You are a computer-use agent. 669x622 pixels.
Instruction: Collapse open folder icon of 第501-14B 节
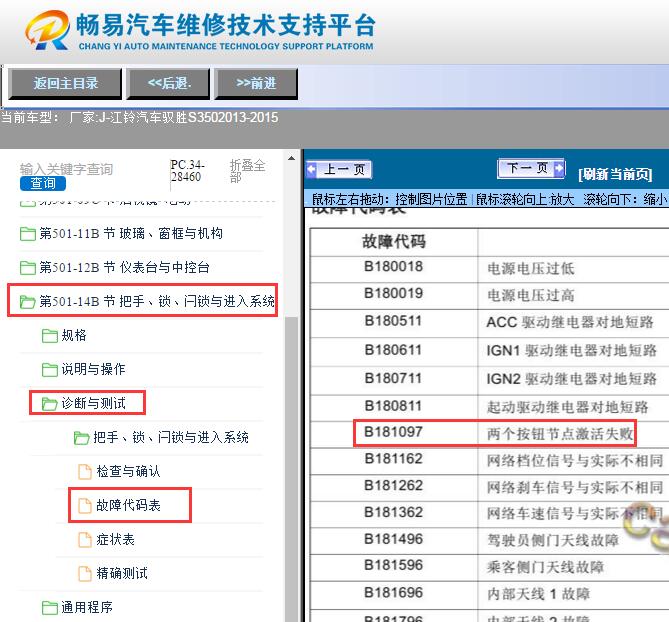28,302
